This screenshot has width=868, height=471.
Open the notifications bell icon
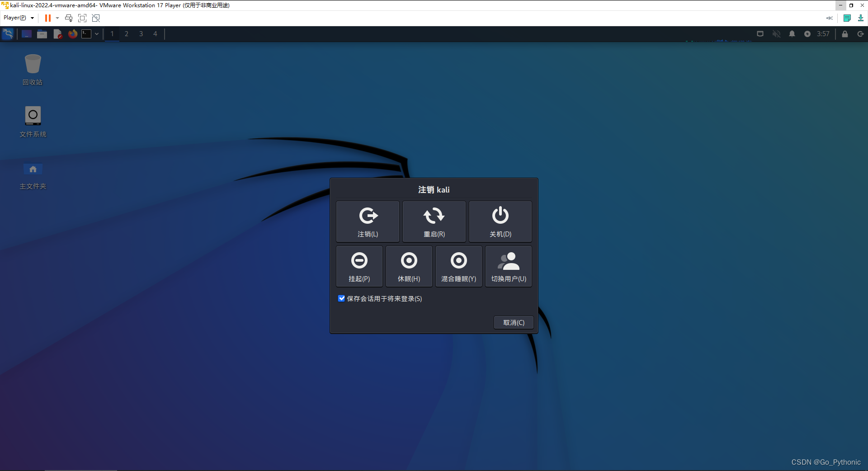(792, 34)
